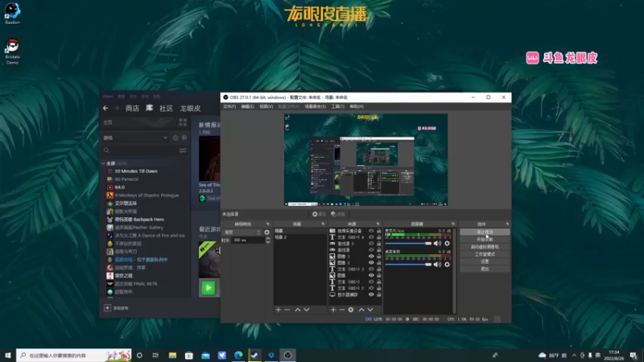The height and width of the screenshot is (362, 644).
Task: Open the OBS 场景集合(S) menu
Action: pos(315,107)
